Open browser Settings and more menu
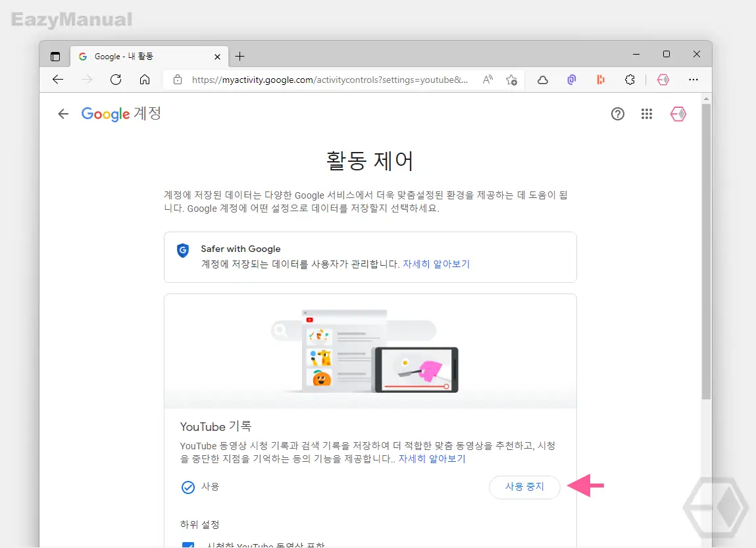Screen dimensions: 756x548 click(693, 80)
